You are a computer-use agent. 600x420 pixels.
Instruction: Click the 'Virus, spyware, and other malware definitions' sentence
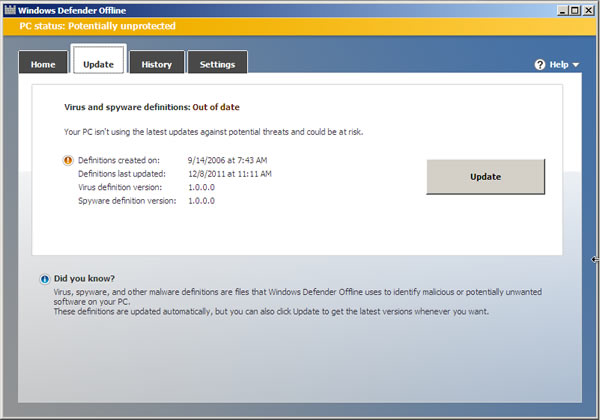[x=298, y=296]
